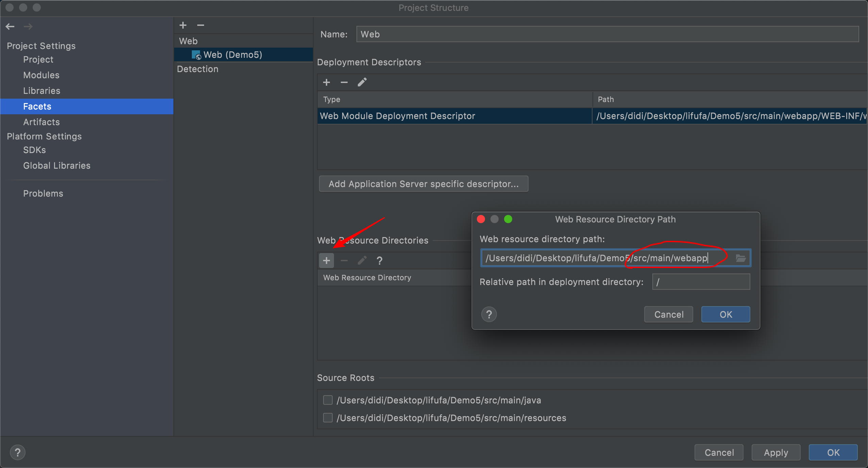Confirm the path dialog with OK
Viewport: 868px width, 468px height.
[725, 314]
